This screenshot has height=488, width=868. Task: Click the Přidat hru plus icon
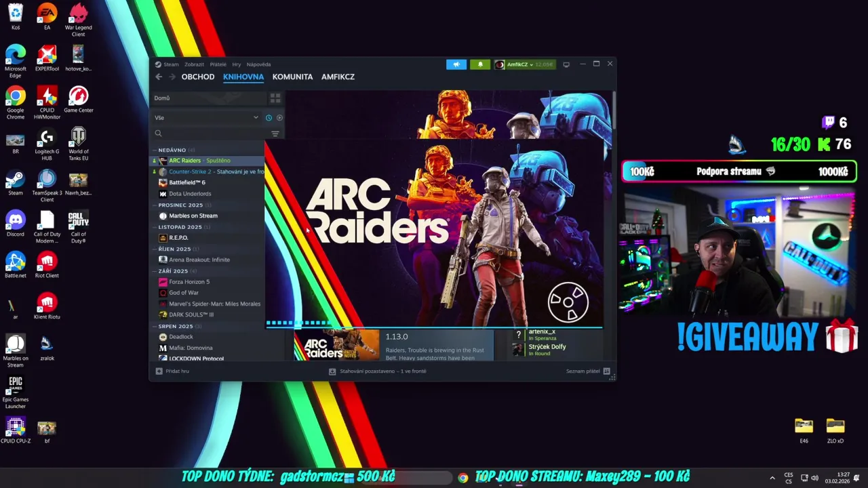(159, 371)
